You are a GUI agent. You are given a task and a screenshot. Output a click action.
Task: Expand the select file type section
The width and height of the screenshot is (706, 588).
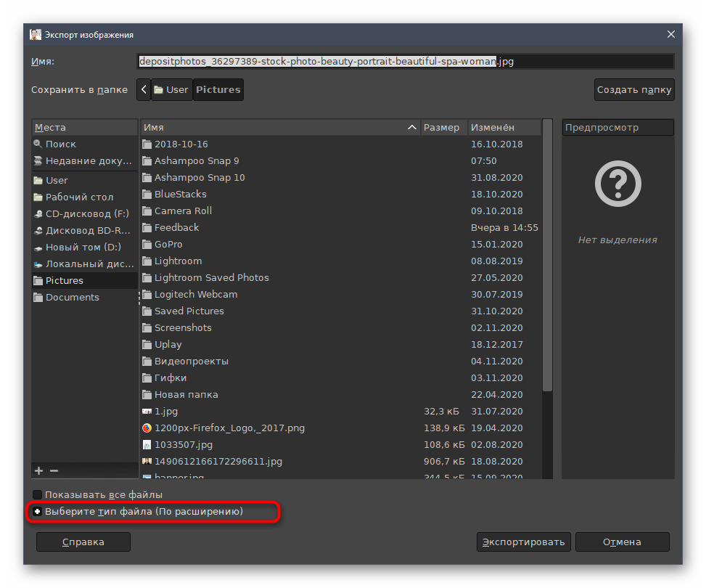[x=38, y=512]
